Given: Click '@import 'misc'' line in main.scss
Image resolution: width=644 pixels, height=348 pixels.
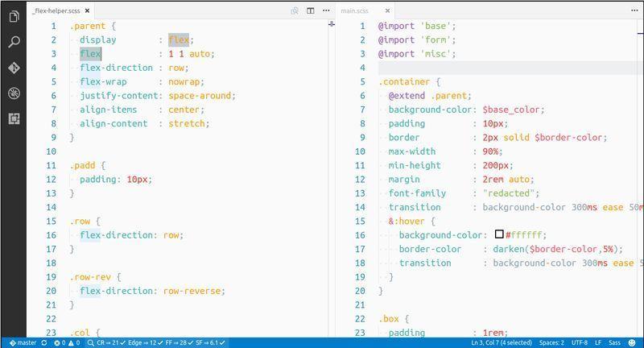Looking at the screenshot, I should coord(417,54).
